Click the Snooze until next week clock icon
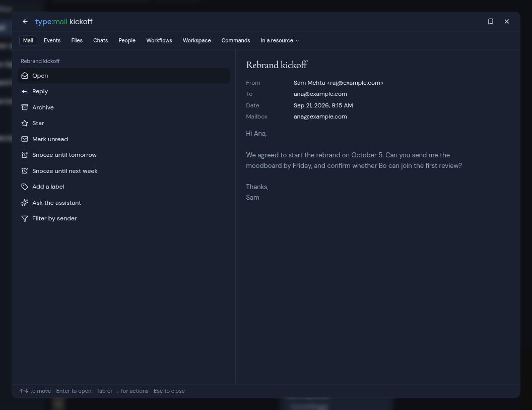 (x=25, y=171)
